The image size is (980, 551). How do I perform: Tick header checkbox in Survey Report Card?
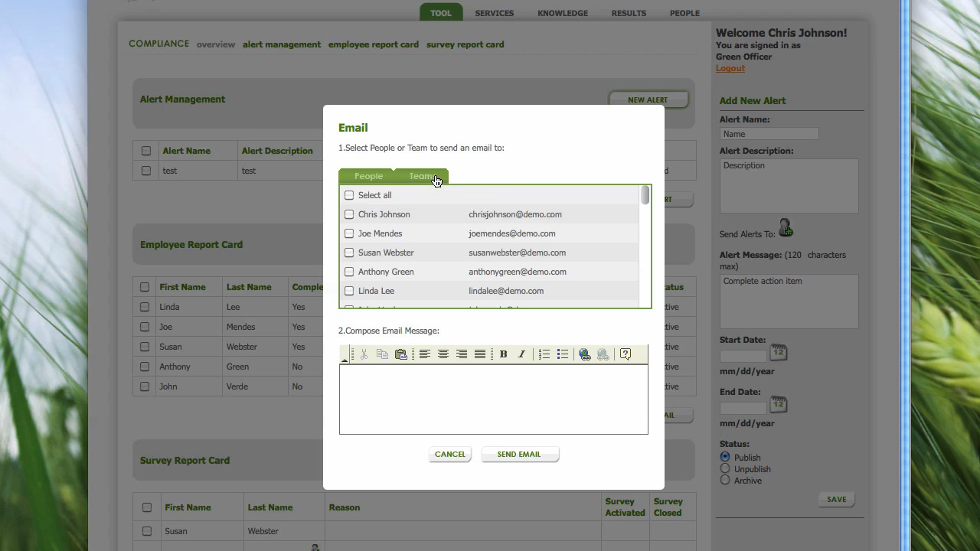pyautogui.click(x=147, y=507)
